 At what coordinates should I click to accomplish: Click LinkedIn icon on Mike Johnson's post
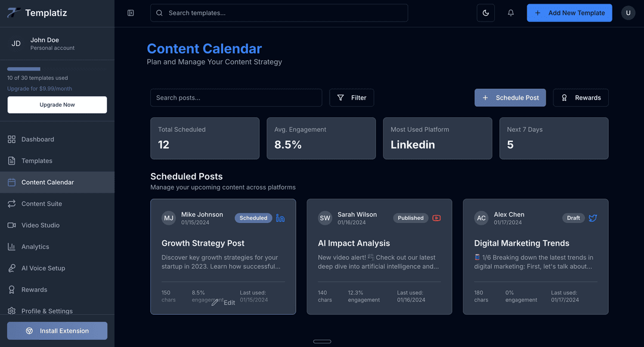pyautogui.click(x=280, y=218)
